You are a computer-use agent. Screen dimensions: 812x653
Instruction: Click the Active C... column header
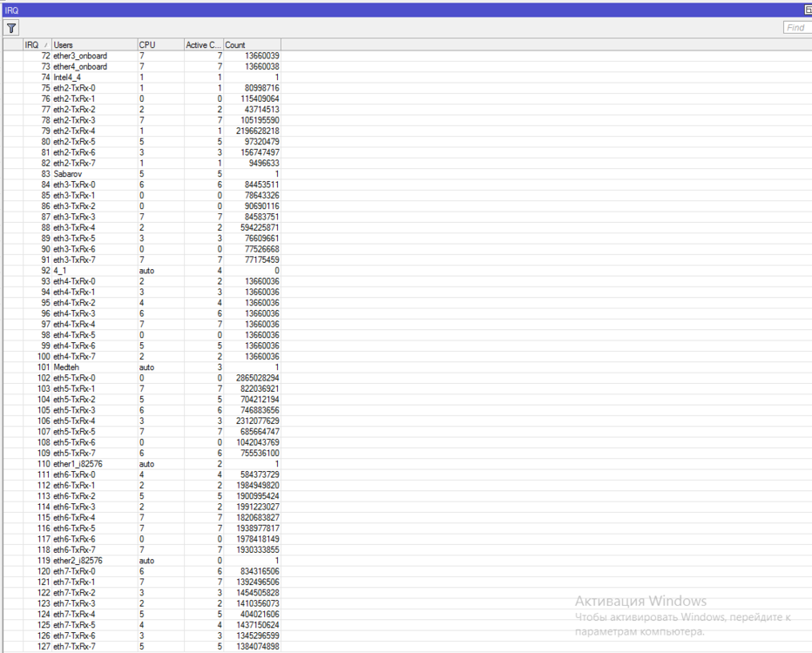tap(202, 44)
